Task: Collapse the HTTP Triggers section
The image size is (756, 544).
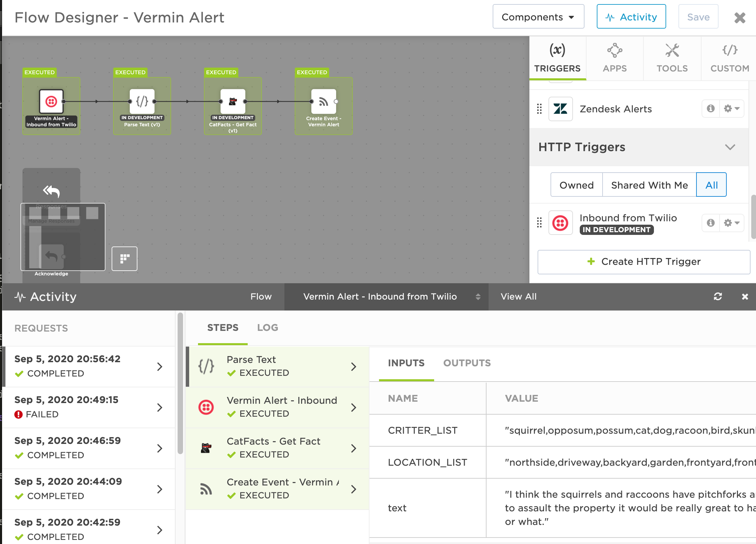Action: pyautogui.click(x=730, y=147)
